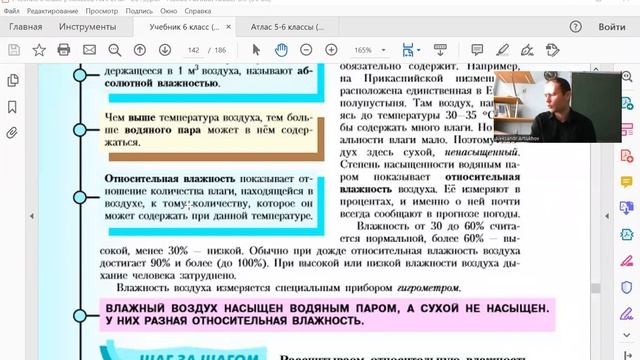Screen dimensions: 640x360
Task: Click the Print icon in toolbar
Action: click(64, 50)
